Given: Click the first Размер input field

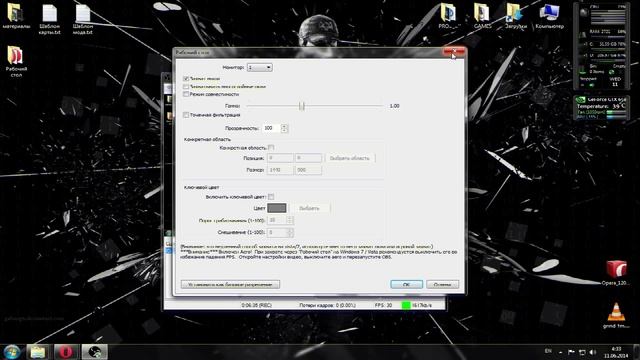Looking at the screenshot, I should coord(280,170).
